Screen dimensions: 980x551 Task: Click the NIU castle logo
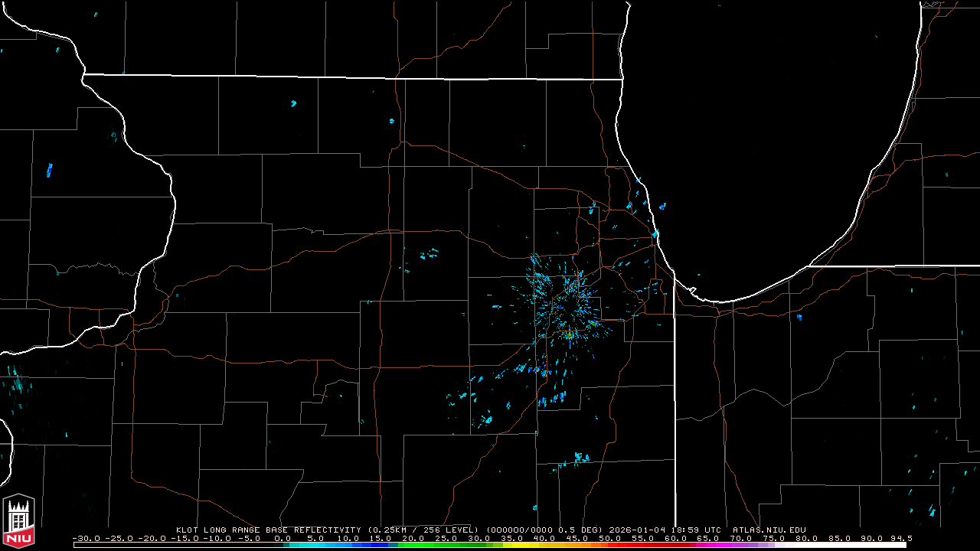(18, 522)
